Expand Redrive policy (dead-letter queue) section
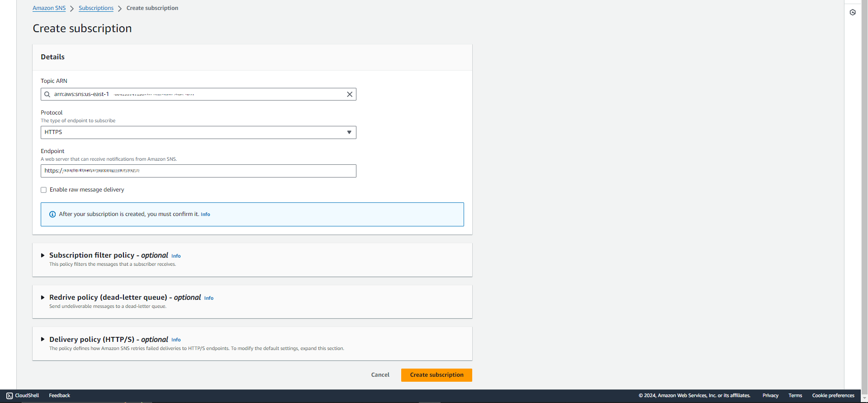The width and height of the screenshot is (868, 403). coord(43,297)
